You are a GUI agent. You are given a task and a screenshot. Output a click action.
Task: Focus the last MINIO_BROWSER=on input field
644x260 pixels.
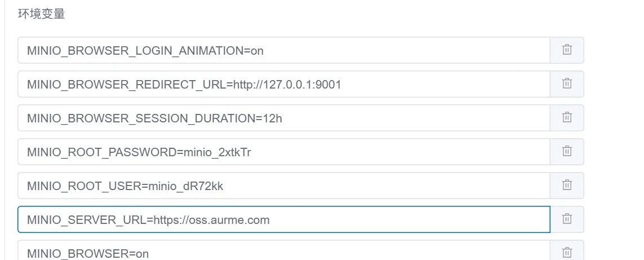[x=284, y=251]
